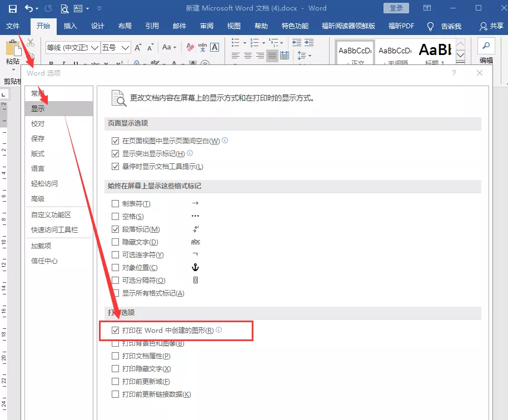Open the font size dropdown 五号
This screenshot has height=420, width=508.
pos(126,48)
